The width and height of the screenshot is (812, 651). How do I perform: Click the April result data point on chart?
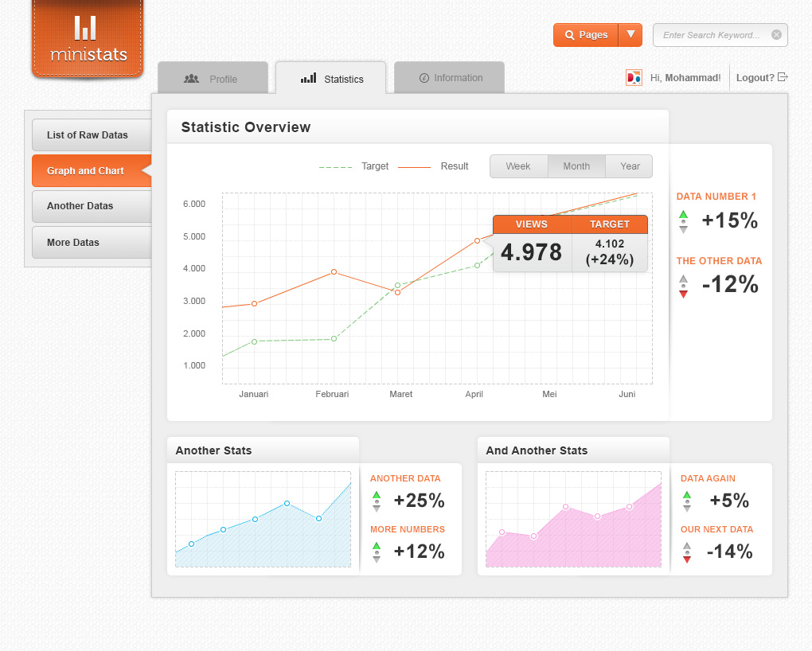(477, 240)
